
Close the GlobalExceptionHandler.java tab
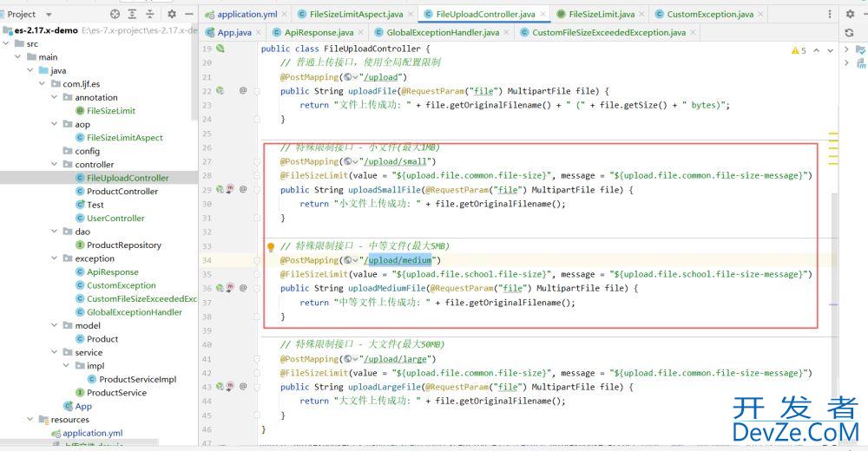click(x=507, y=33)
